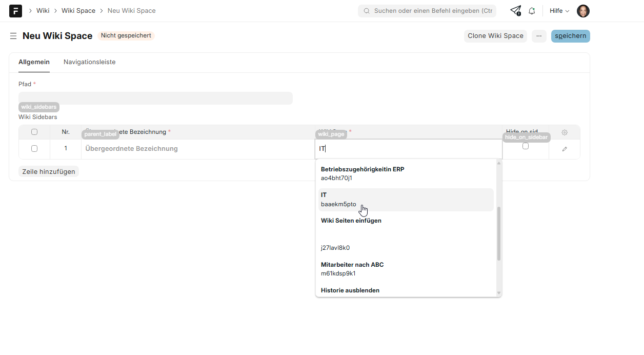
Task: Click the dropdown list scrollbar thumb
Action: coord(499,233)
